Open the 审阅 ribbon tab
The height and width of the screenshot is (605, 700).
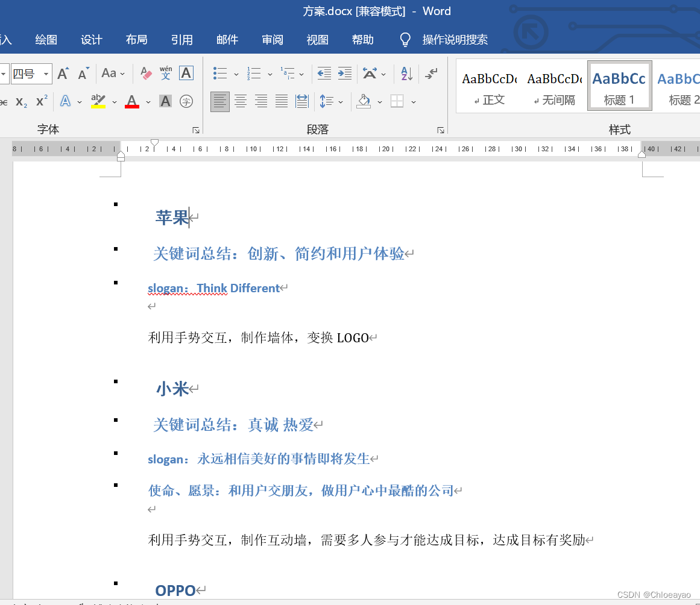click(273, 40)
